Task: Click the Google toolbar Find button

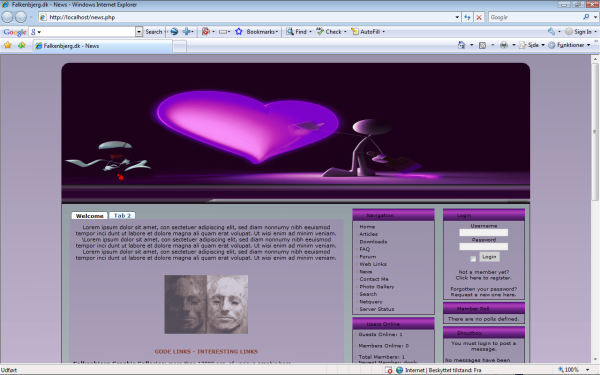Action: tap(297, 32)
